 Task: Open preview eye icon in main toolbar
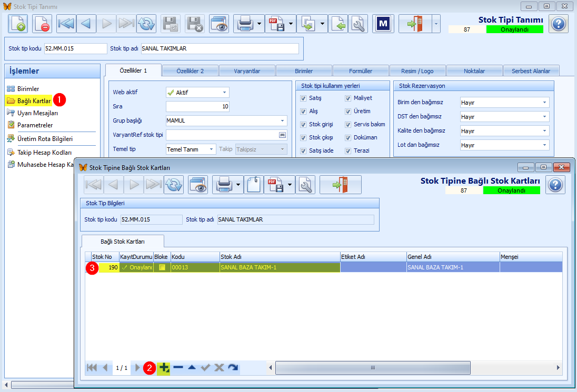pyautogui.click(x=219, y=24)
